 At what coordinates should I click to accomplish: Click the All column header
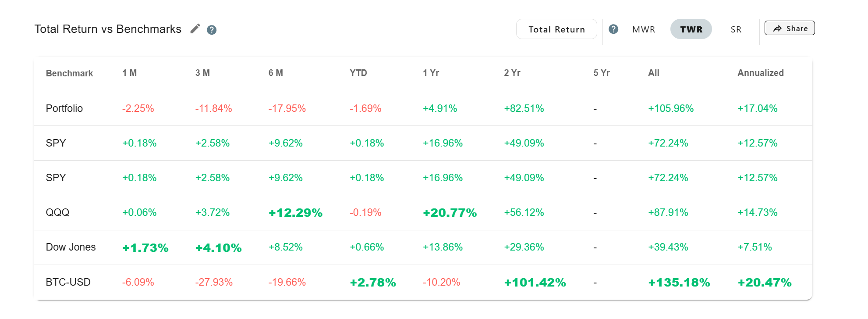[654, 73]
